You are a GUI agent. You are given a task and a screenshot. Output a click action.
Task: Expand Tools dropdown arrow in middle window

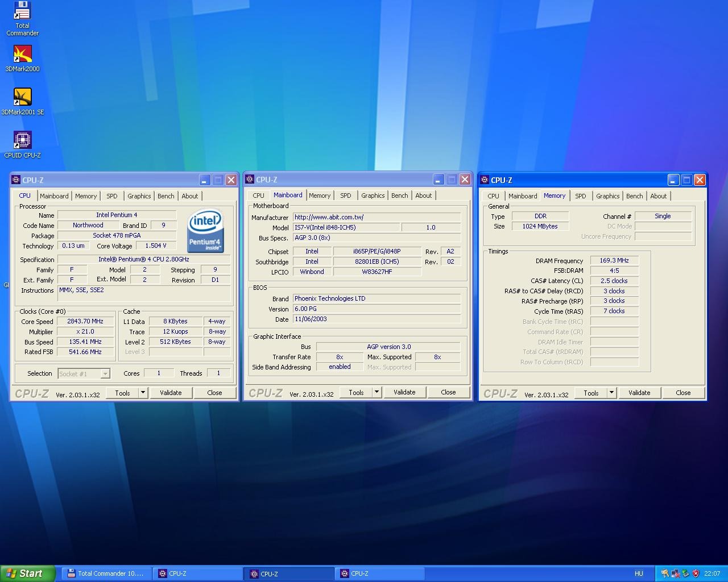pos(377,392)
